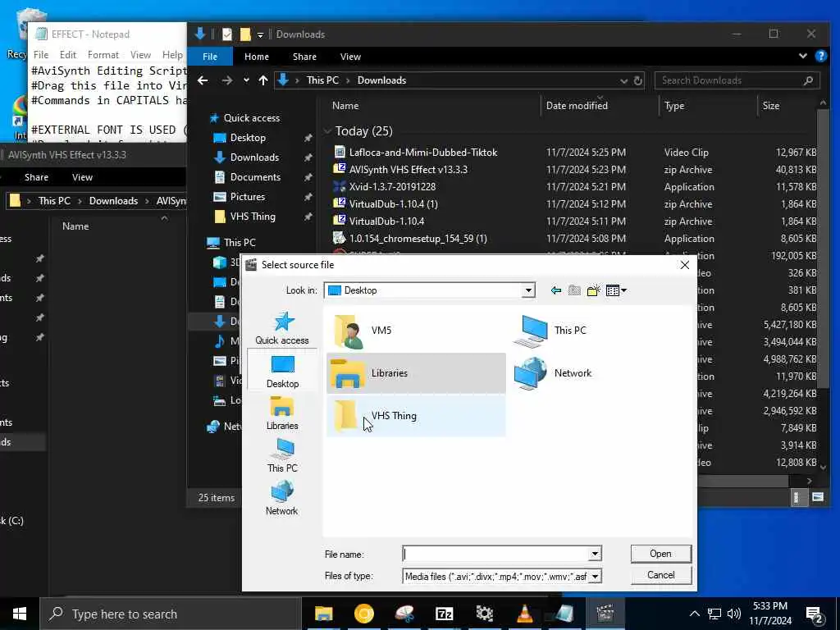The height and width of the screenshot is (630, 840).
Task: Switch to large icons view in Downloads
Action: 817,497
